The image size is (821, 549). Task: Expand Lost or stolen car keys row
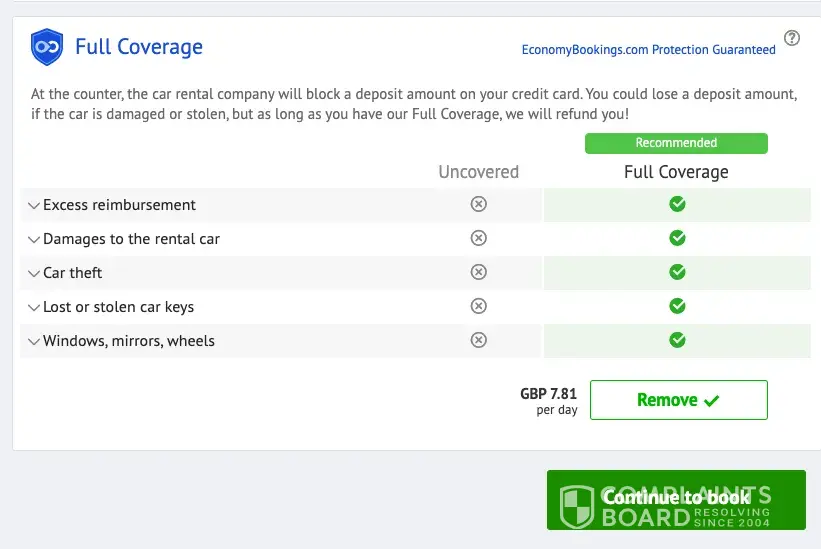(x=34, y=308)
